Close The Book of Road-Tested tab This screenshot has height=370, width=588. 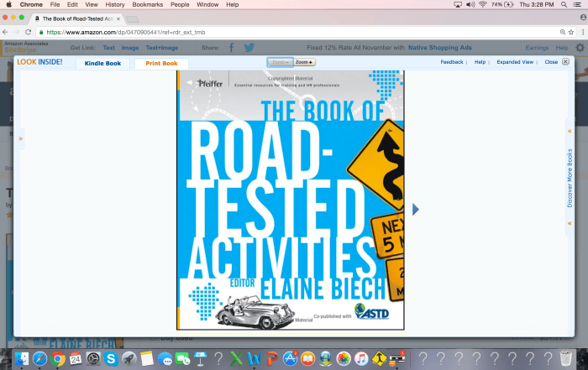pyautogui.click(x=118, y=18)
